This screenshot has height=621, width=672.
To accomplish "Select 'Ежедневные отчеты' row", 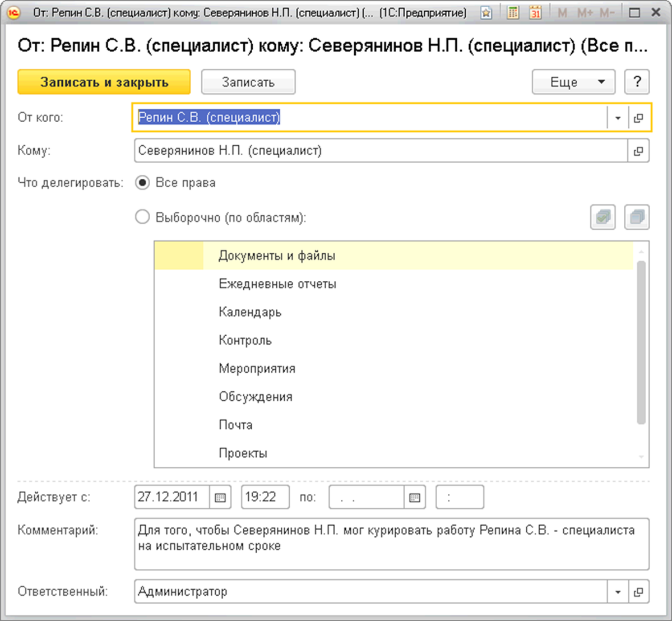I will coord(393,284).
